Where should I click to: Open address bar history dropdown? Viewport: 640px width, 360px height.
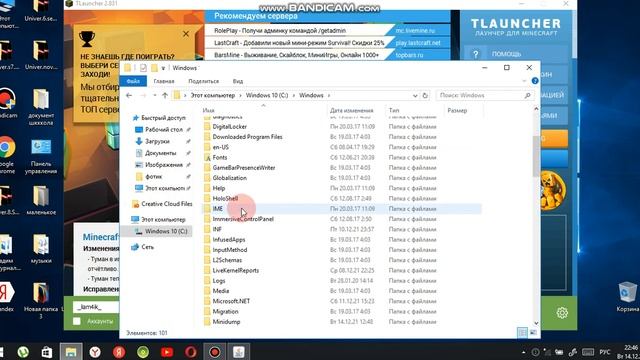415,96
